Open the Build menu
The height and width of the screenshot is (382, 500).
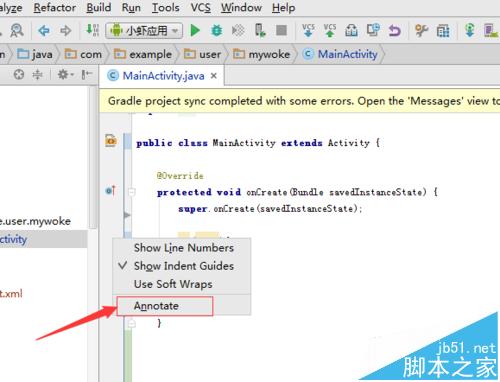click(99, 7)
